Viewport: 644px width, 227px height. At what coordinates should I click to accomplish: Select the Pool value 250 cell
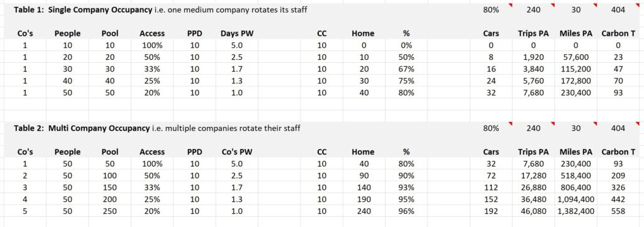click(x=110, y=211)
